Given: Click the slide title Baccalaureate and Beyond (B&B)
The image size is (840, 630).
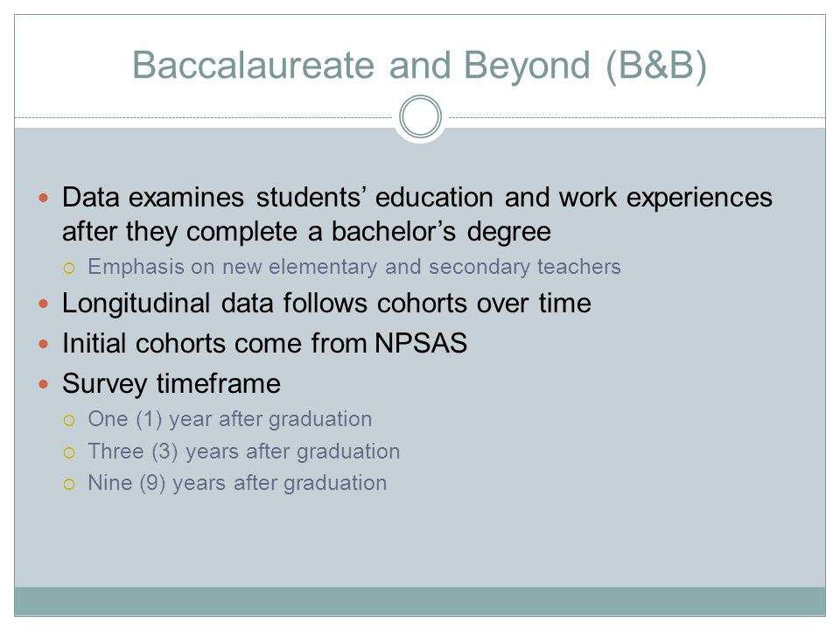Looking at the screenshot, I should [x=419, y=66].
